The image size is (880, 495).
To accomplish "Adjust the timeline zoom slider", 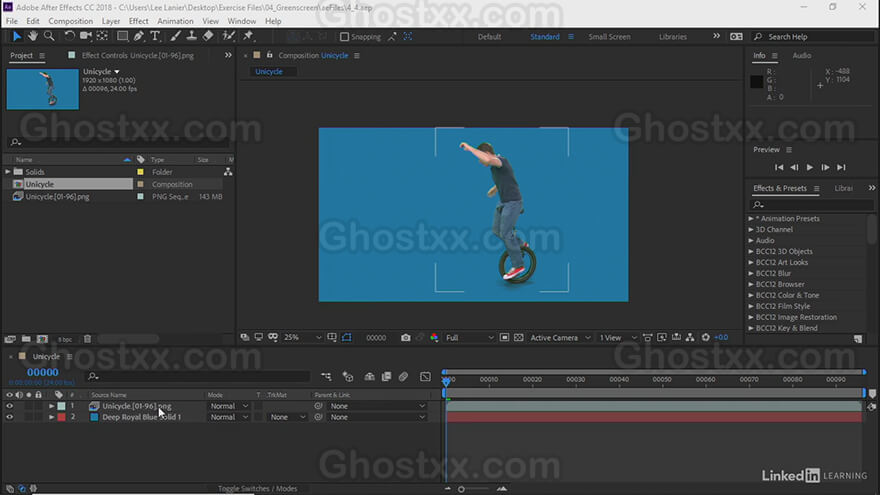I will click(461, 489).
